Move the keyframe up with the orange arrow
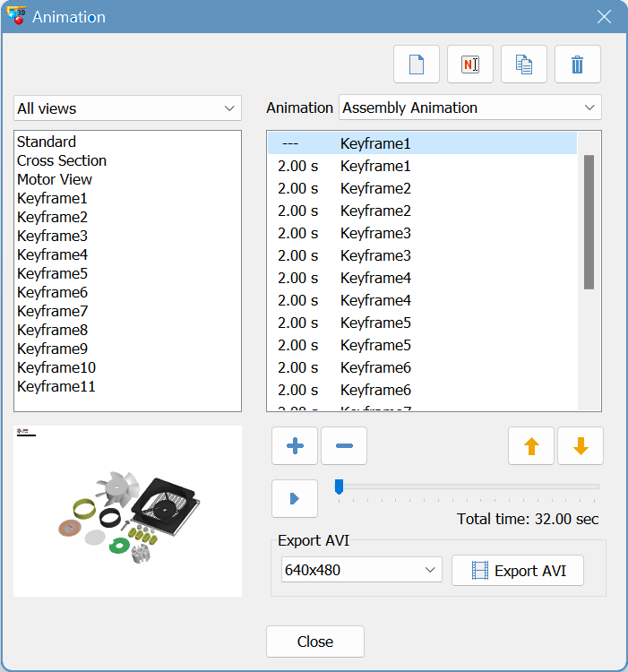Image resolution: width=628 pixels, height=672 pixels. (x=531, y=446)
